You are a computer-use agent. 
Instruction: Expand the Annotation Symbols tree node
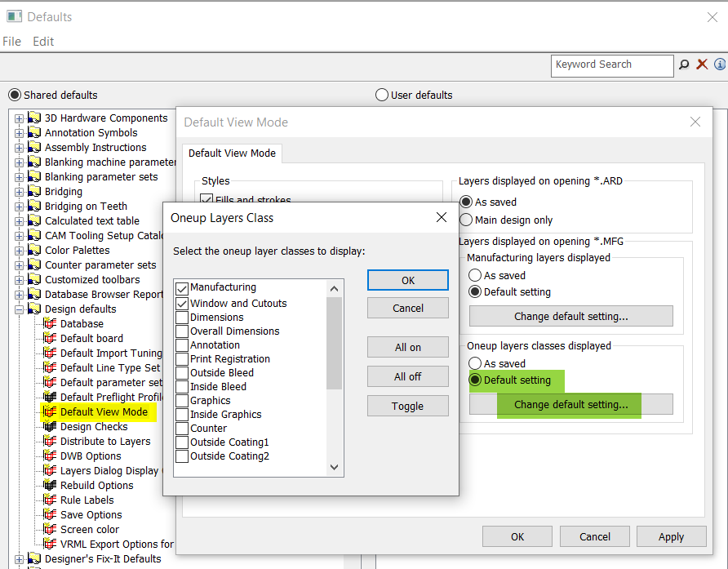tap(18, 132)
